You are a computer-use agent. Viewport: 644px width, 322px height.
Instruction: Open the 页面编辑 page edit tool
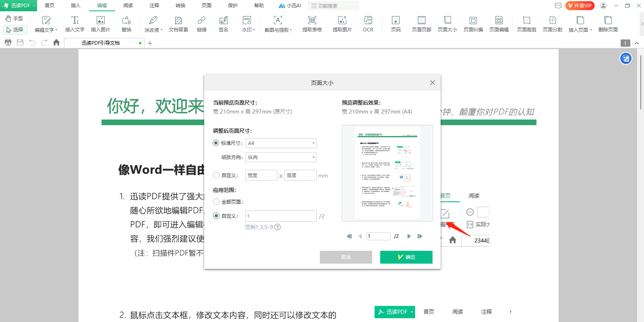[x=499, y=24]
